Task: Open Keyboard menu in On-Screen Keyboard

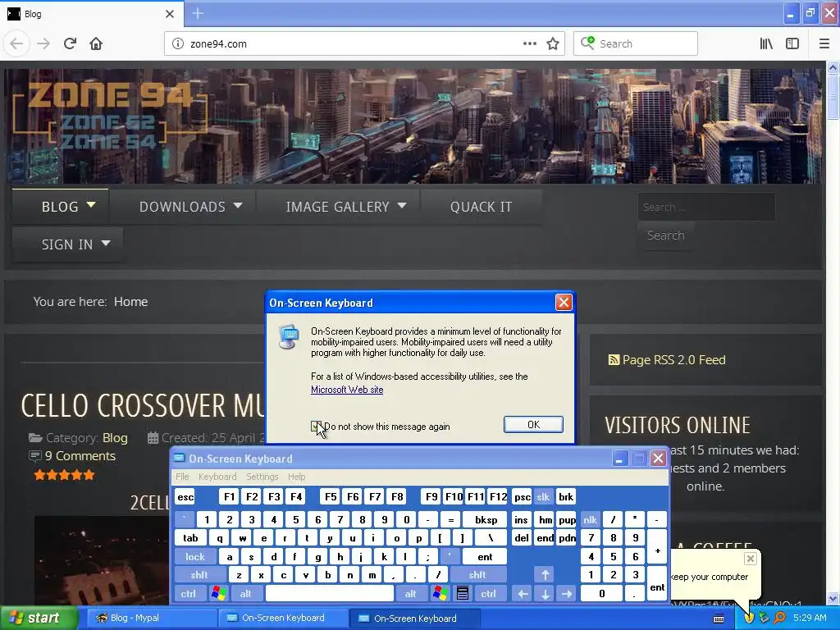Action: tap(217, 477)
